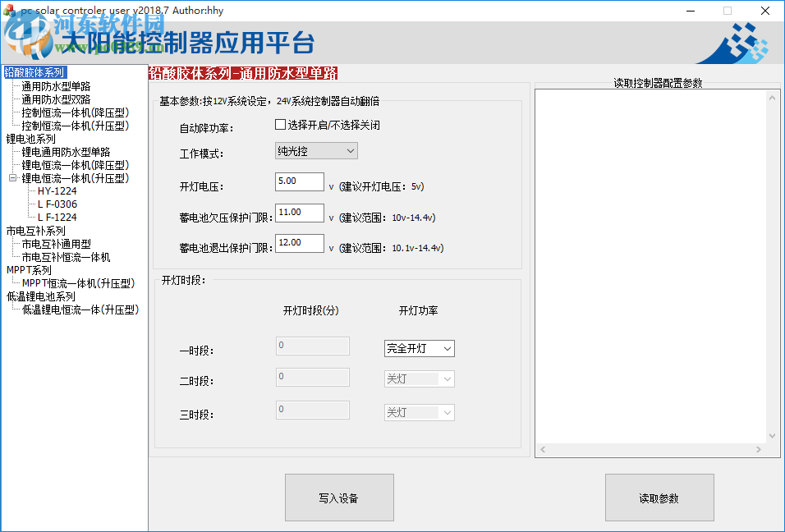
Task: Select 市电互补系列 tree node
Action: 36,231
